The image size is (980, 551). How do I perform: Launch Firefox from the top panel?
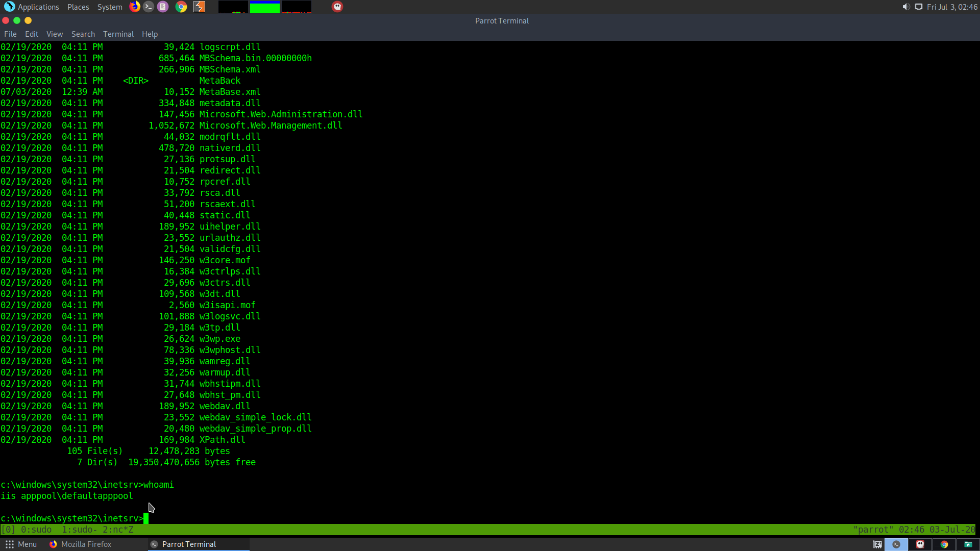point(135,7)
